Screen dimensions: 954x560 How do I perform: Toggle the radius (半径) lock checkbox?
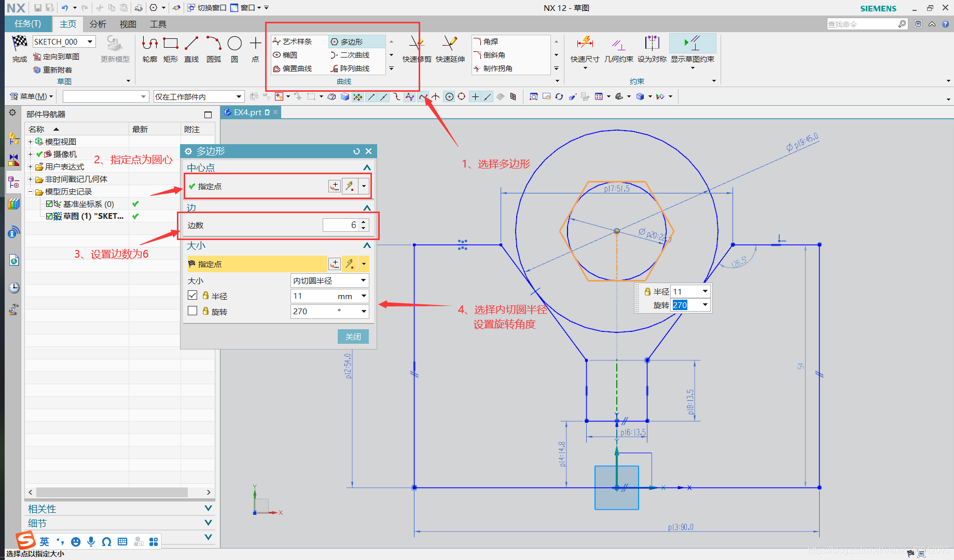192,295
